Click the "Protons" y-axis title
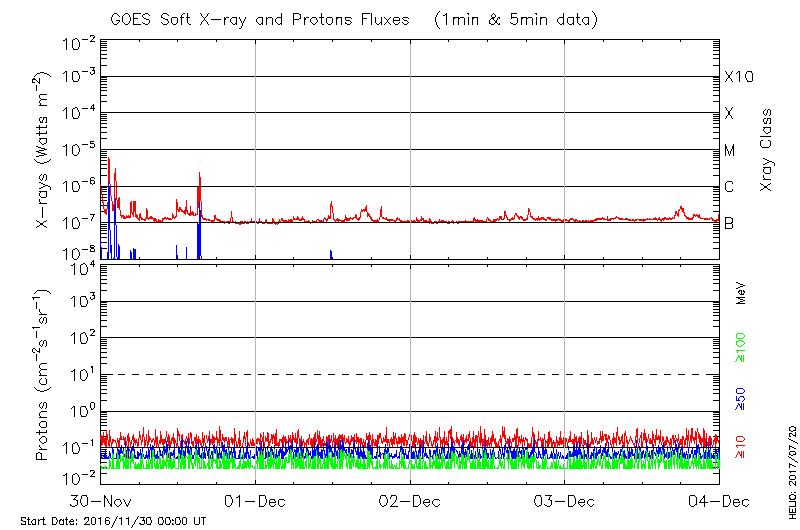The height and width of the screenshot is (530, 800). coord(44,375)
